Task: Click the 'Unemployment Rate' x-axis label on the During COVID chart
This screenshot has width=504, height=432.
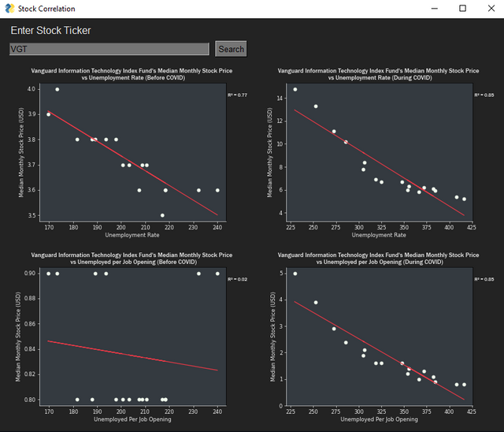Action: (379, 235)
